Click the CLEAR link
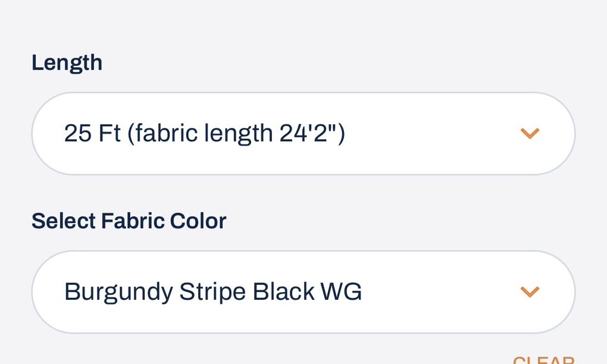Screen dimensions: 607x364 tap(543, 359)
